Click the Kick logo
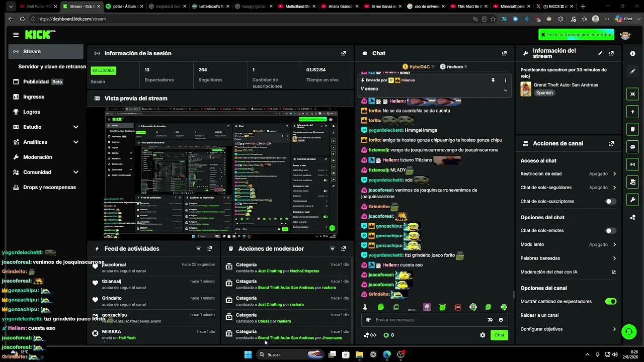This screenshot has width=644, height=362. click(x=40, y=35)
